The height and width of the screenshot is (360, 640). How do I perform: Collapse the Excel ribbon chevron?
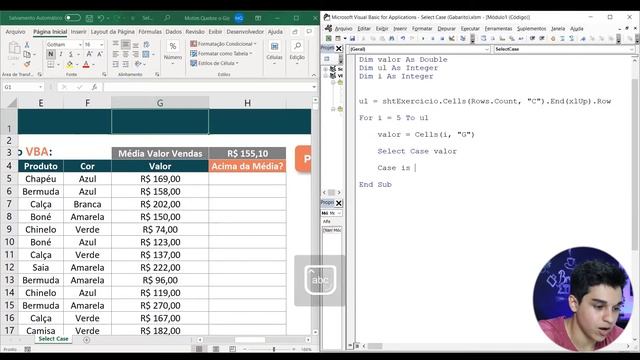313,75
